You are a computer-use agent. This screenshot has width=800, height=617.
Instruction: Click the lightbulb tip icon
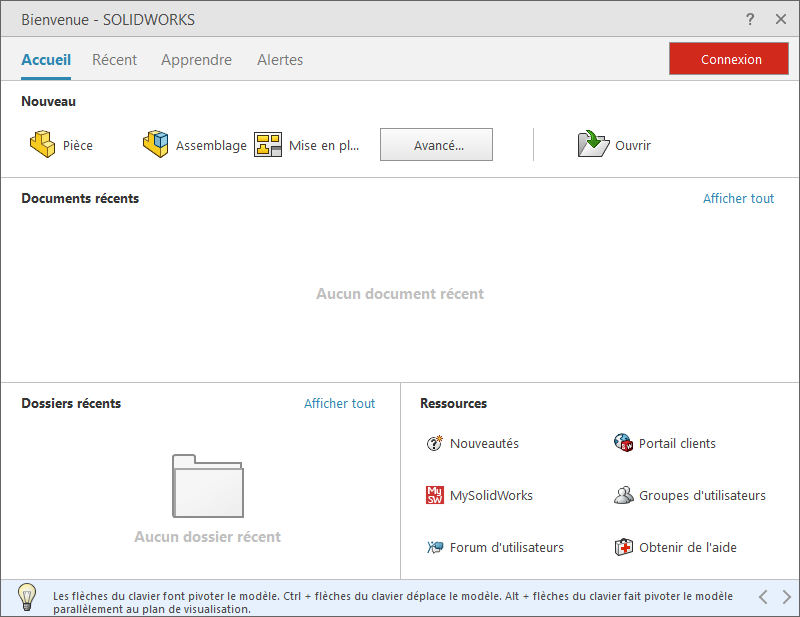click(27, 596)
